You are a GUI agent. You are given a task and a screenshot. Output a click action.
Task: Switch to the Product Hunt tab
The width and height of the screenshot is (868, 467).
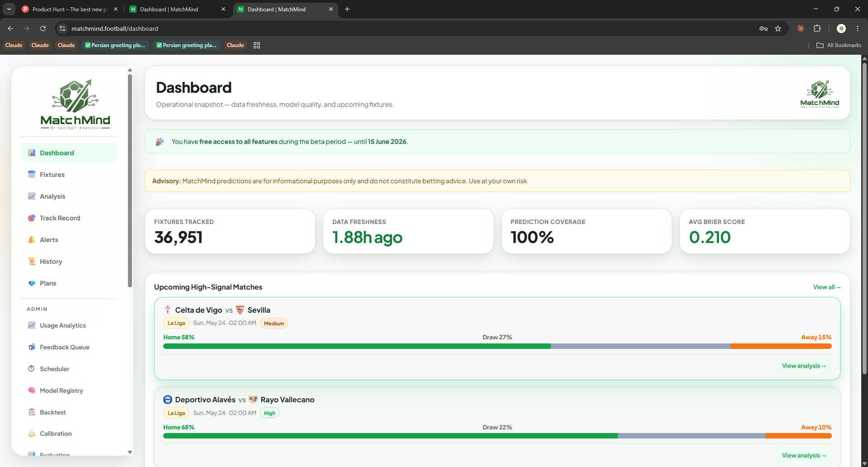(70, 9)
